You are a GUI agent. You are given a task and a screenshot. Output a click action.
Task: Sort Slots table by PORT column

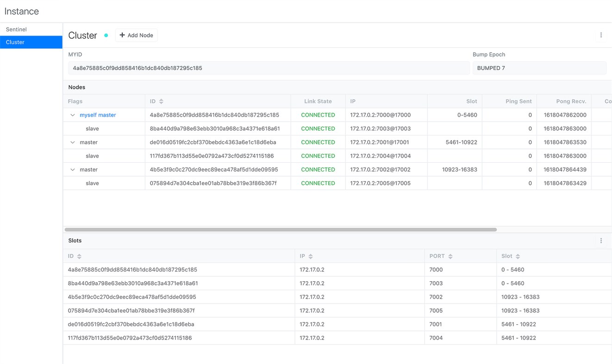450,256
